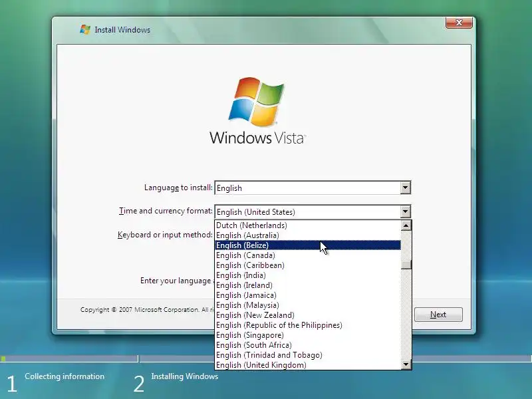Choose English (Republic of the Philippines)
This screenshot has height=399, width=532.
pyautogui.click(x=308, y=325)
